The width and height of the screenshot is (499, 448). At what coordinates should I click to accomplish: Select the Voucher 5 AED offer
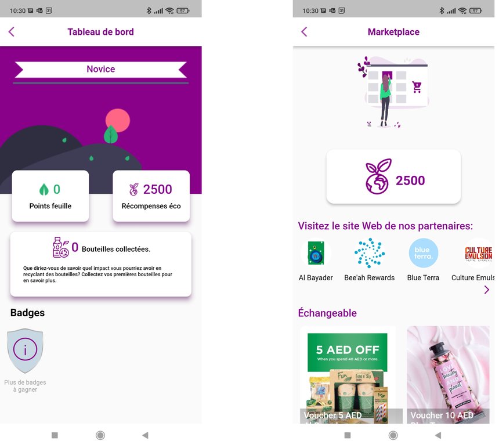348,375
